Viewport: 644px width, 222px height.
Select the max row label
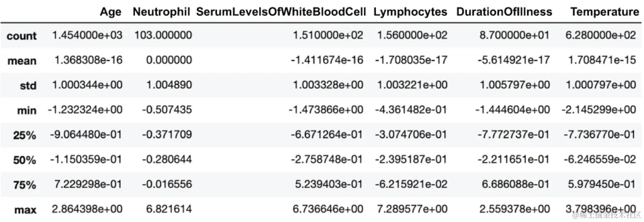pyautogui.click(x=25, y=210)
